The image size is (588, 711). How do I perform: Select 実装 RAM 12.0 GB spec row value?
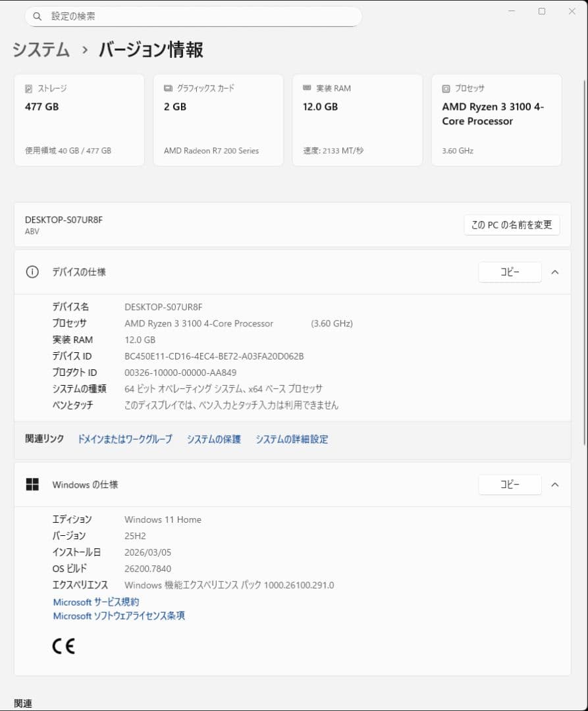click(x=140, y=340)
